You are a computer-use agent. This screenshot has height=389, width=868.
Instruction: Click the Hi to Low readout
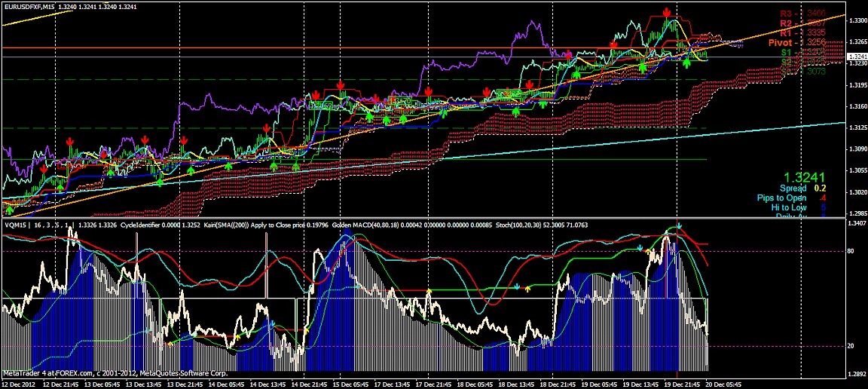click(799, 207)
